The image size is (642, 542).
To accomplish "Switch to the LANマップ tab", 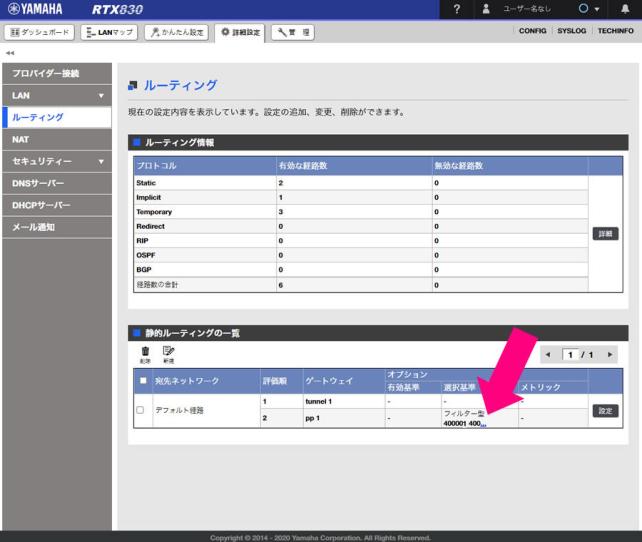I will [109, 32].
